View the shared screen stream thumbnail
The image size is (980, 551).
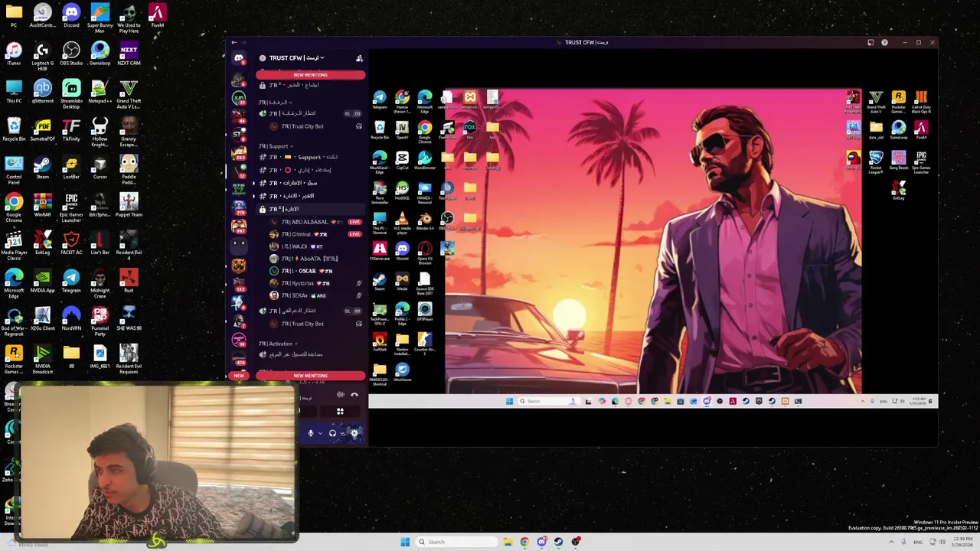[x=653, y=249]
